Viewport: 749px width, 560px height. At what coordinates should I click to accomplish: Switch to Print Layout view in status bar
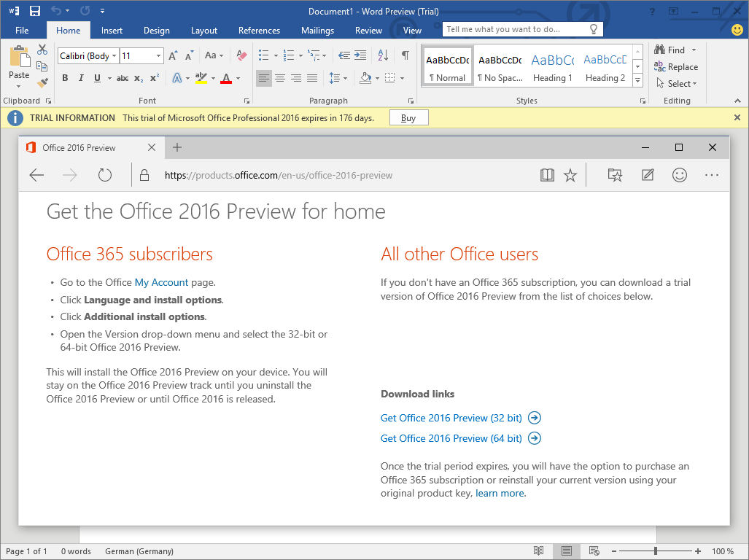567,551
